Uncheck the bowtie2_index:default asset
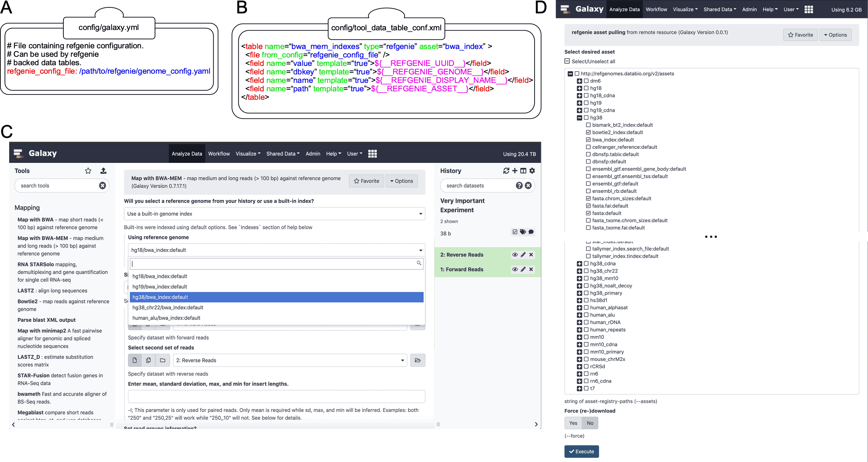868x462 pixels. point(588,133)
